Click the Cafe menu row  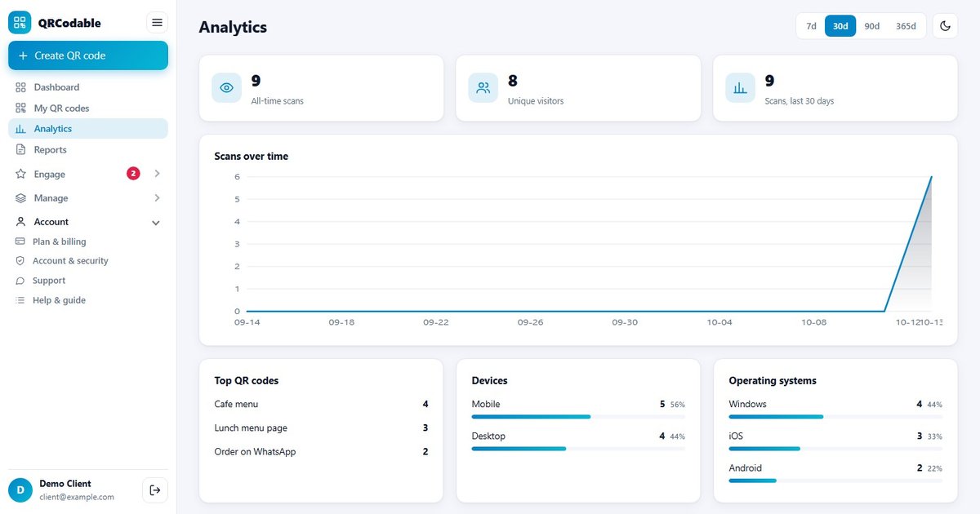tap(321, 404)
